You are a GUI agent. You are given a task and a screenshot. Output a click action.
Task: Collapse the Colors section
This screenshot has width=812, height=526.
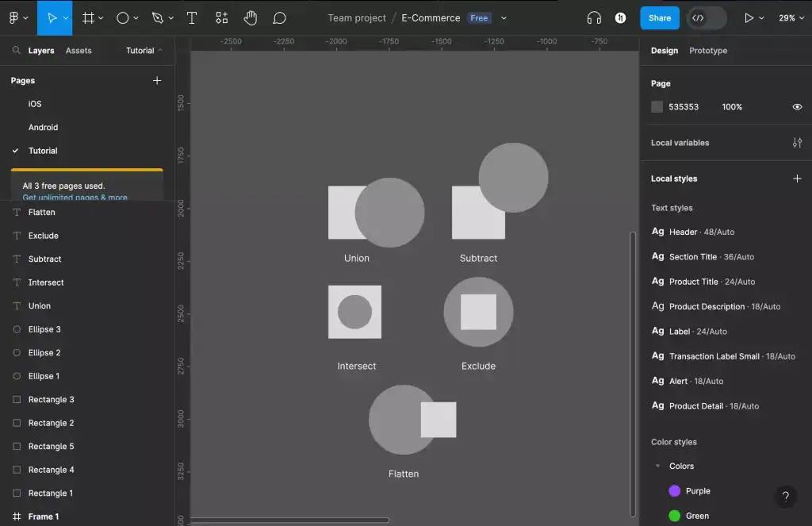[x=657, y=466]
